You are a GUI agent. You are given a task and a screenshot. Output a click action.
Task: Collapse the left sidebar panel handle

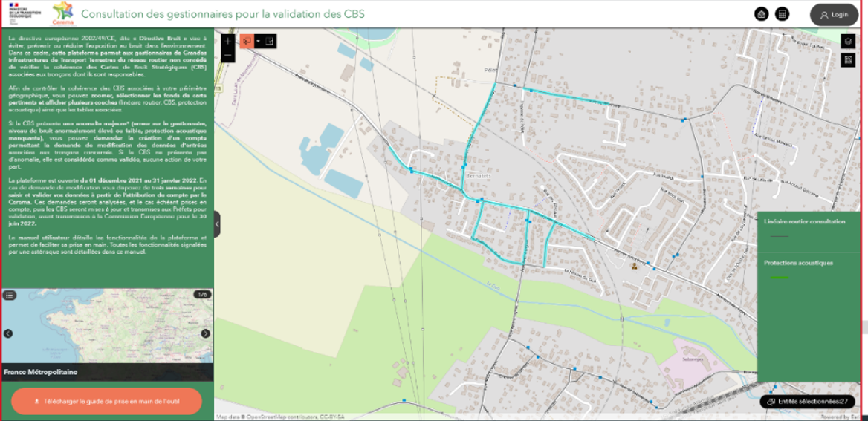[217, 224]
